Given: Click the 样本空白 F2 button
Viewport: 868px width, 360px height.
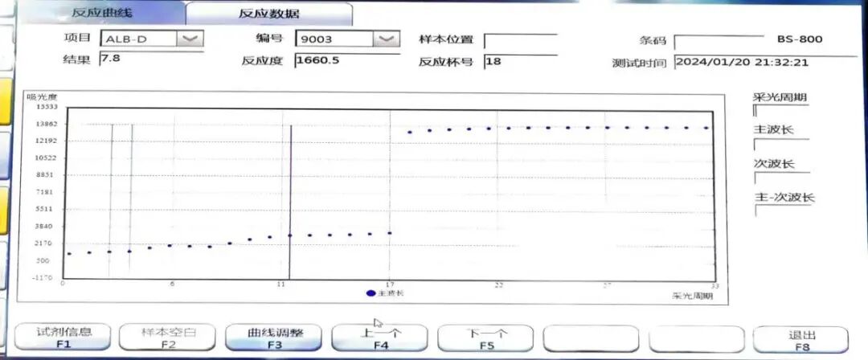Looking at the screenshot, I should pyautogui.click(x=168, y=337).
